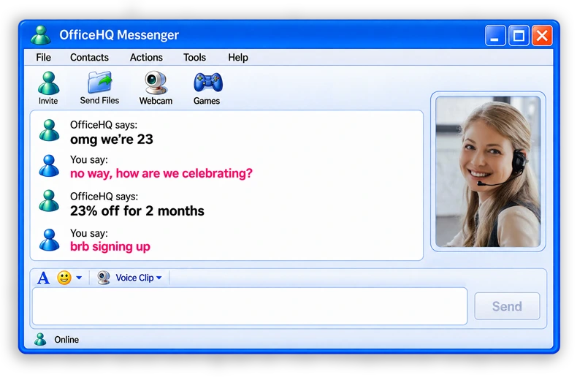Open the Contacts menu
This screenshot has width=588, height=380.
[89, 58]
